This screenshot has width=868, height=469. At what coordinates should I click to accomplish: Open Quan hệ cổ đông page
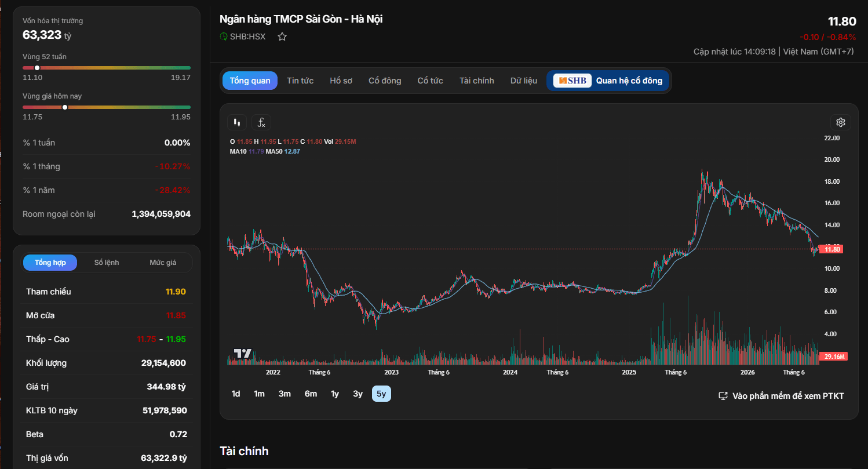[608, 81]
